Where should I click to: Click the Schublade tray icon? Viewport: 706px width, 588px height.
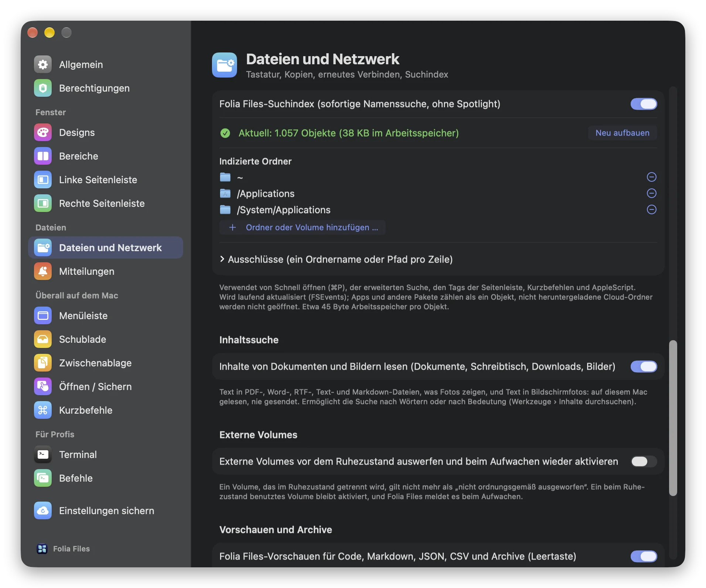[43, 339]
